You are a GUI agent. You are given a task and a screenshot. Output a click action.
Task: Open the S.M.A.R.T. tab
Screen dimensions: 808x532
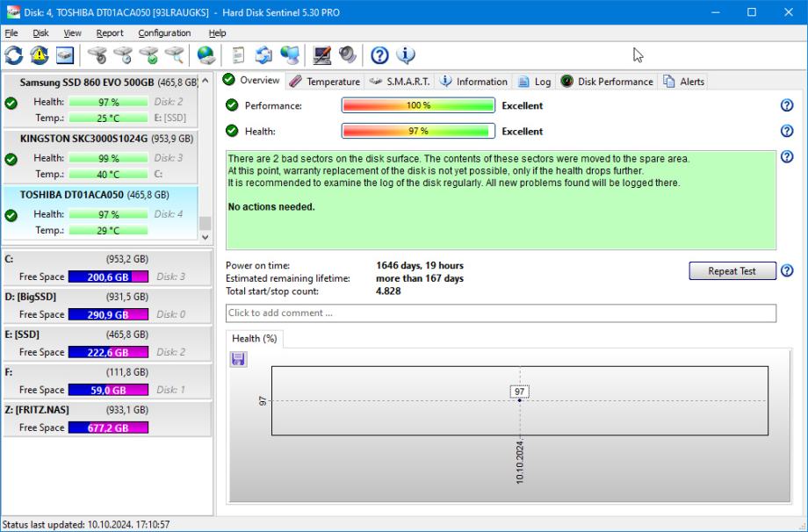coord(400,82)
